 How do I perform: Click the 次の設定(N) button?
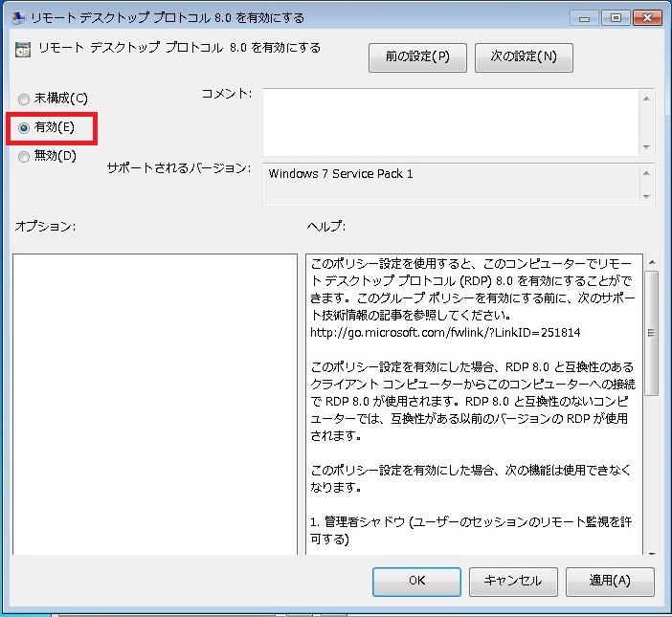click(524, 56)
